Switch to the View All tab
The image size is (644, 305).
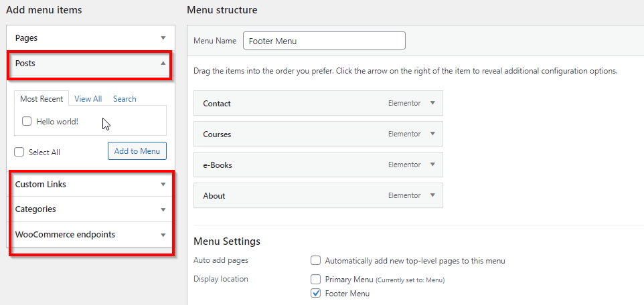tap(88, 99)
